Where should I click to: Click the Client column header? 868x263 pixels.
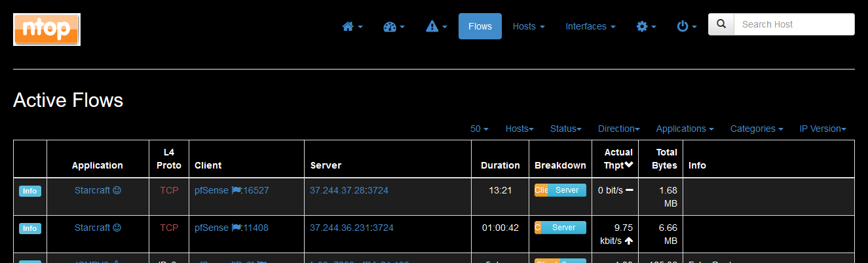208,165
